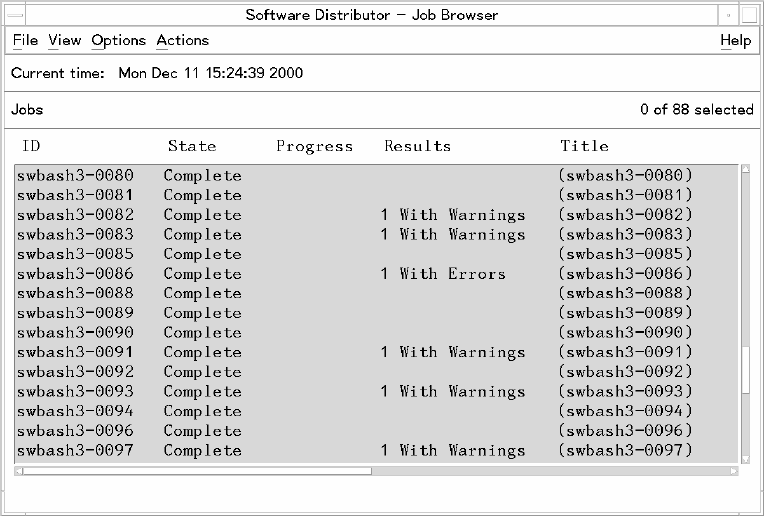Select job swbash3-0091 with warnings
Screen dimensions: 764x516
75,352
